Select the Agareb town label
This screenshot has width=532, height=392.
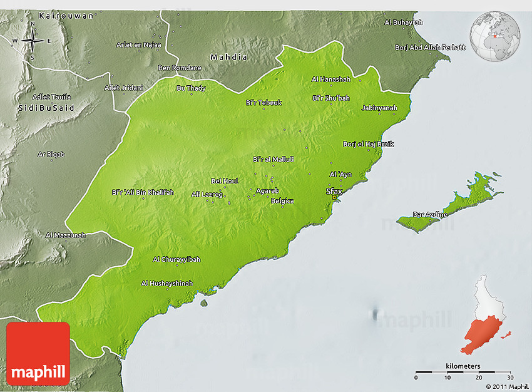(267, 191)
